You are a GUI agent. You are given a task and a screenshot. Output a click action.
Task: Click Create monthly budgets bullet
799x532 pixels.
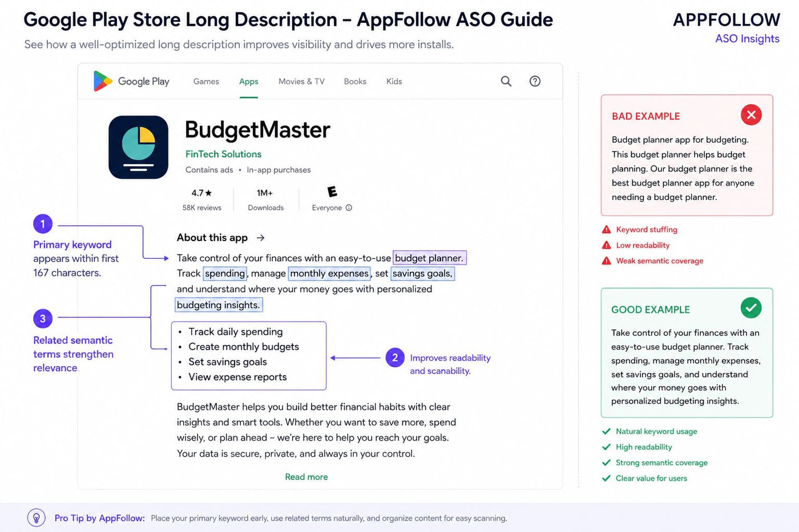(x=244, y=347)
